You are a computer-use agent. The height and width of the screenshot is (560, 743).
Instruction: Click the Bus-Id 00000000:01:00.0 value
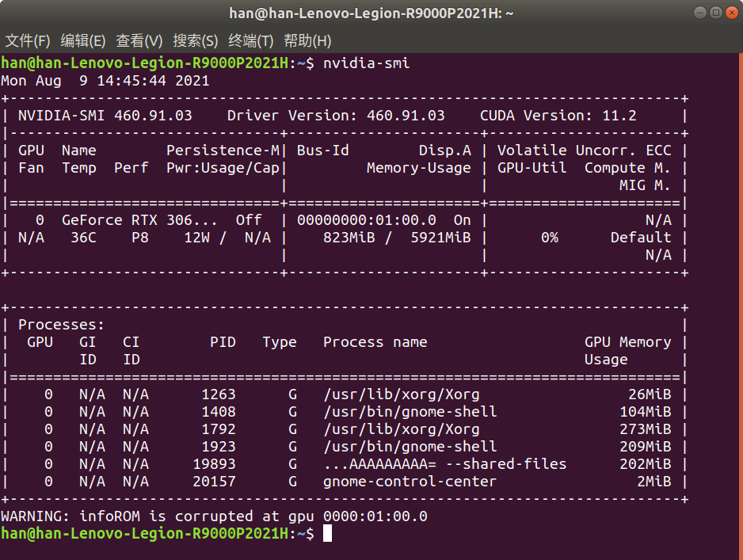click(366, 220)
